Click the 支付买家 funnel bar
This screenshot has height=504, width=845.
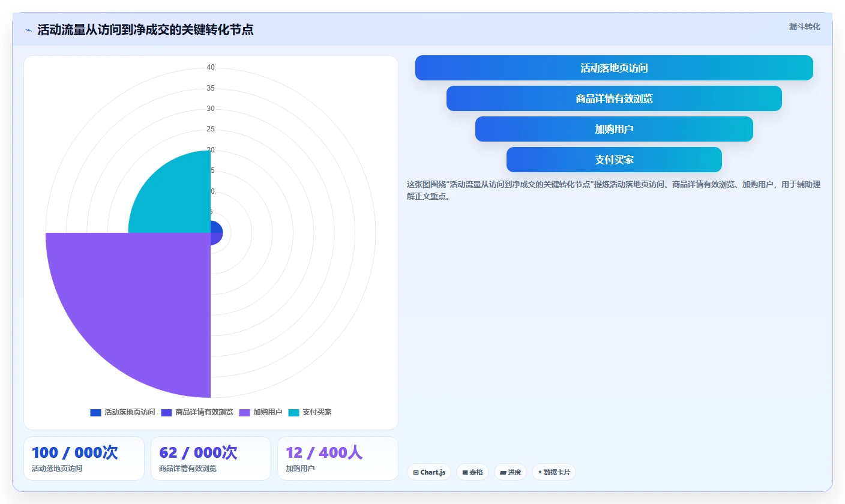point(614,160)
